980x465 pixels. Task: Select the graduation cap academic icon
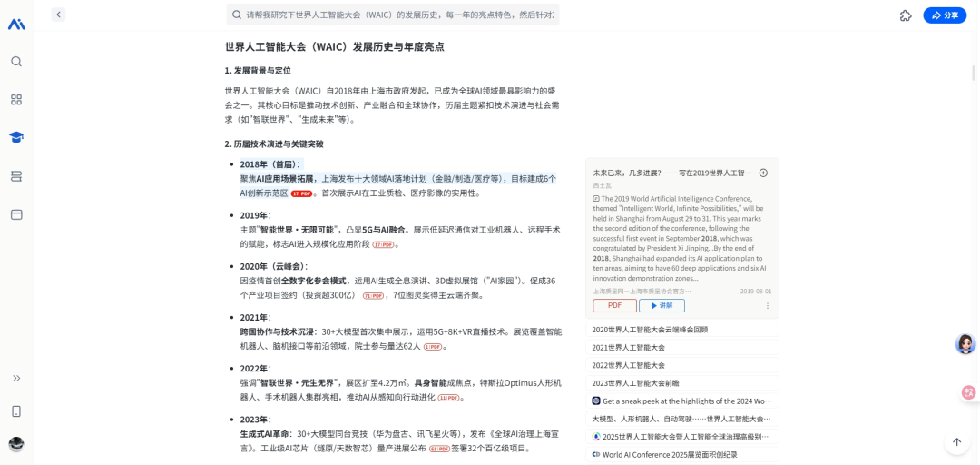pos(16,138)
